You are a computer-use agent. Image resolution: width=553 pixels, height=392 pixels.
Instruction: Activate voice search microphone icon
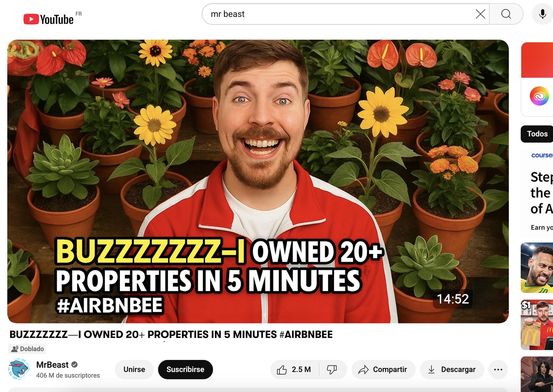tap(542, 14)
